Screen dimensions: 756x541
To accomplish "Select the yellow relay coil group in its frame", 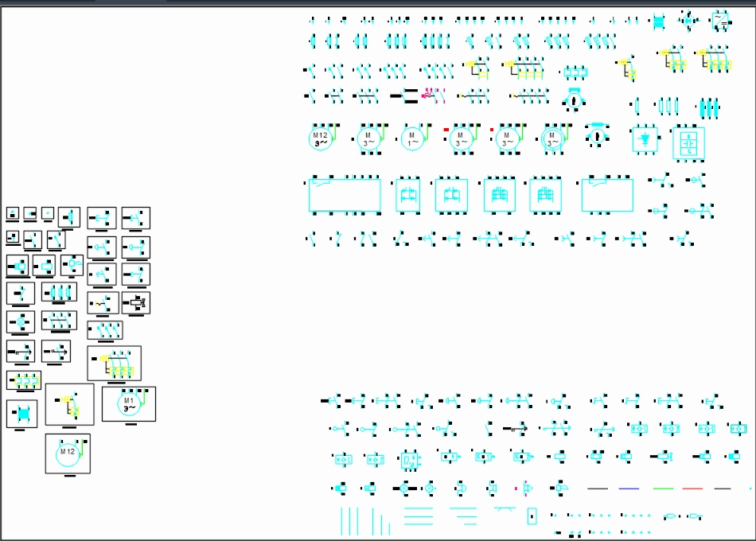I will tap(114, 362).
